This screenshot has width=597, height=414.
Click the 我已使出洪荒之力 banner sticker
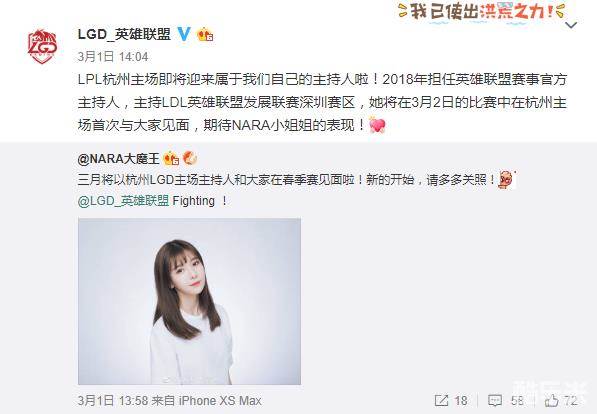[x=481, y=11]
